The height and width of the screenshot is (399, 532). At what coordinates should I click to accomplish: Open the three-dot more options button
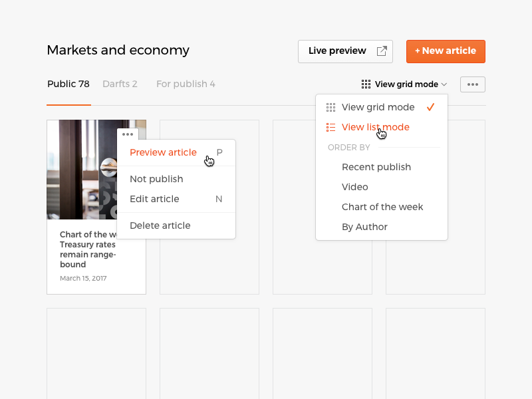pyautogui.click(x=472, y=84)
